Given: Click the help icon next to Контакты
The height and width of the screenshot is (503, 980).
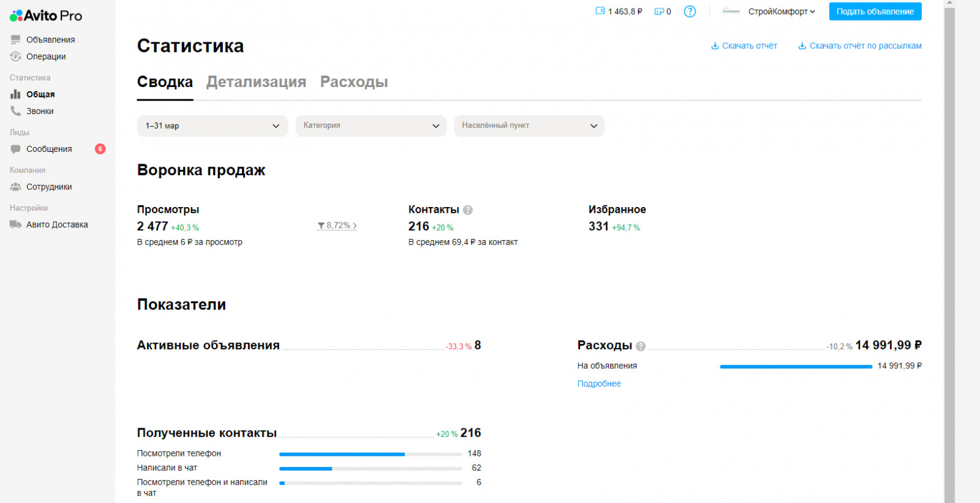Looking at the screenshot, I should (x=468, y=210).
